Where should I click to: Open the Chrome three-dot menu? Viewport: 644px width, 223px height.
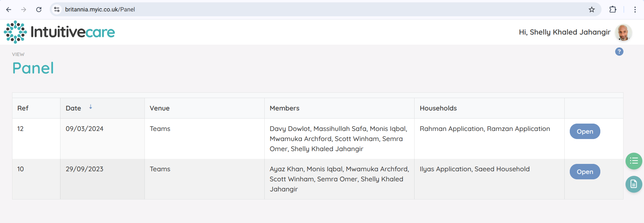[635, 9]
